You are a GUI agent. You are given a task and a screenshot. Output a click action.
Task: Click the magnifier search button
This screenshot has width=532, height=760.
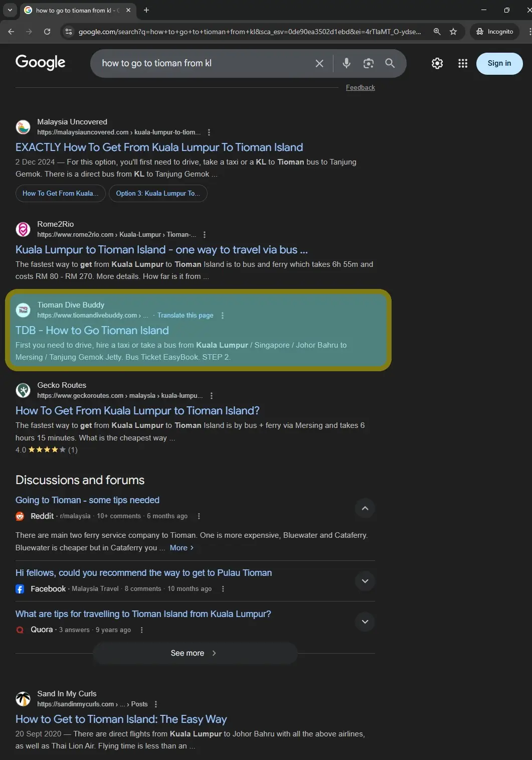click(x=390, y=63)
